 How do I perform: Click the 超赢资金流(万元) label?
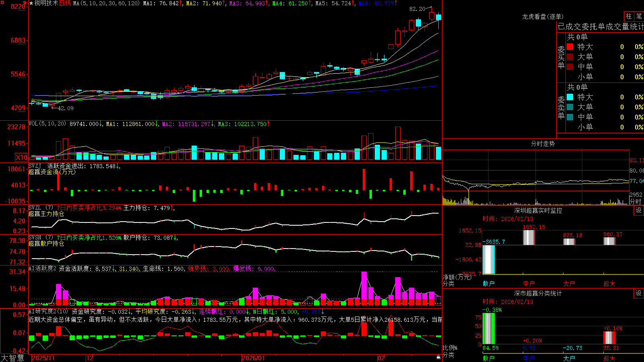tap(52, 172)
